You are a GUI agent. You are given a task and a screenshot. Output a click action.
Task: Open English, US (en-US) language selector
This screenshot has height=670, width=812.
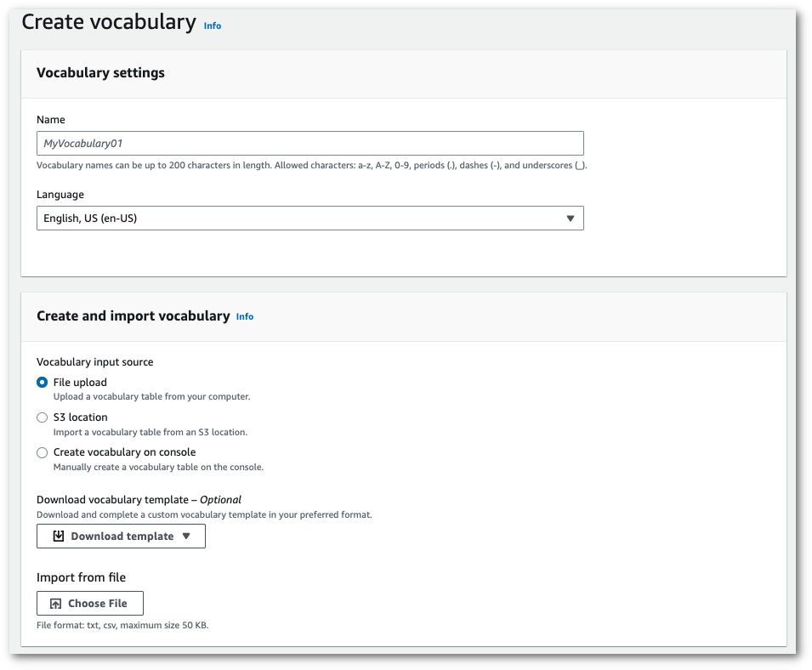point(309,218)
